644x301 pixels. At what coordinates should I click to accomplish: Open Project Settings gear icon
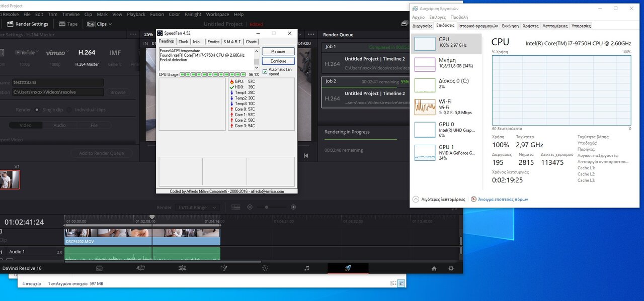pyautogui.click(x=451, y=268)
